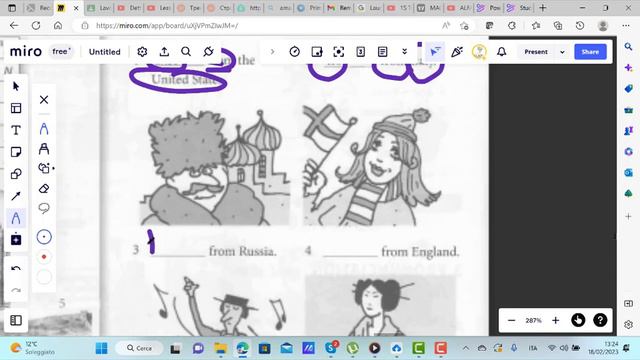Show hidden system tray icons

465,348
